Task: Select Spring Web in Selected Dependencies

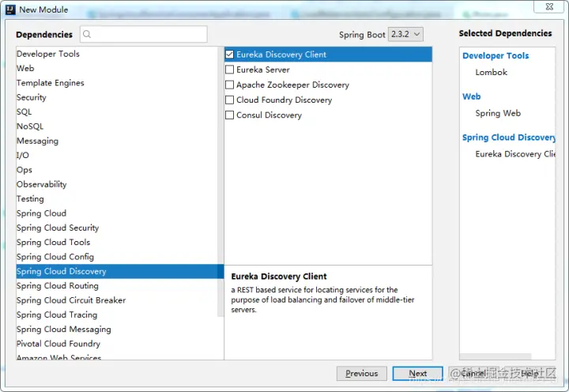Action: pyautogui.click(x=498, y=113)
